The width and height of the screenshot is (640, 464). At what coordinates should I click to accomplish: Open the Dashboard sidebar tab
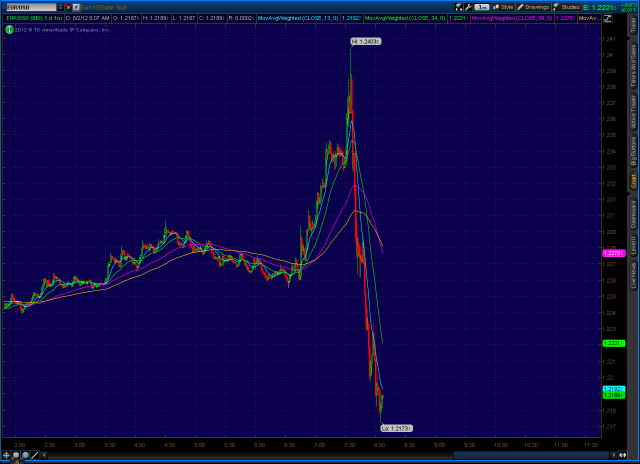click(x=633, y=214)
